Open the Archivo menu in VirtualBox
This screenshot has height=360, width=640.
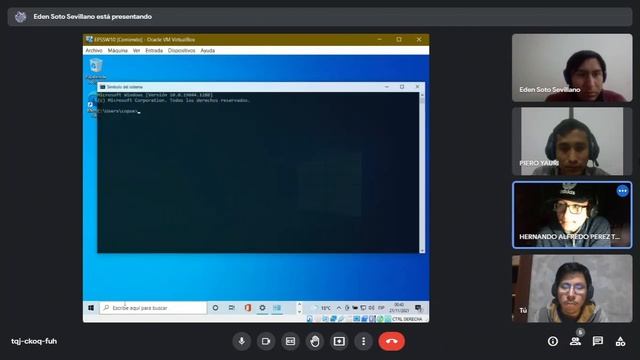click(94, 51)
